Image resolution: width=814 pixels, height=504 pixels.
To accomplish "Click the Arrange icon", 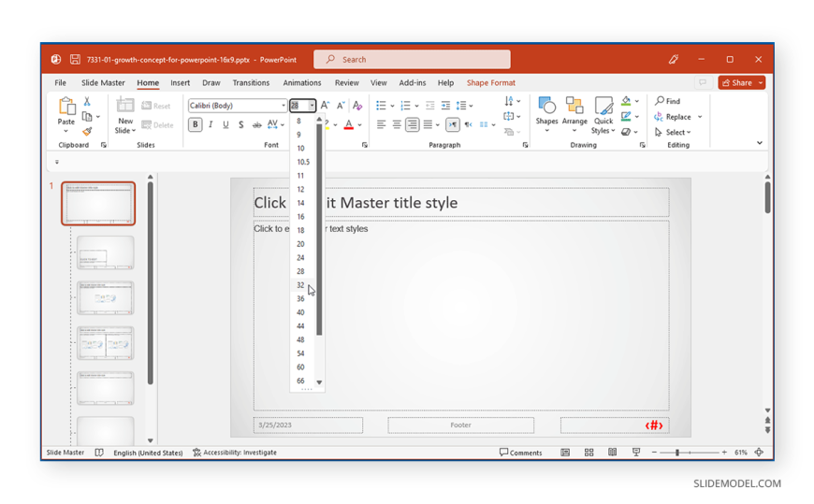I will point(574,111).
